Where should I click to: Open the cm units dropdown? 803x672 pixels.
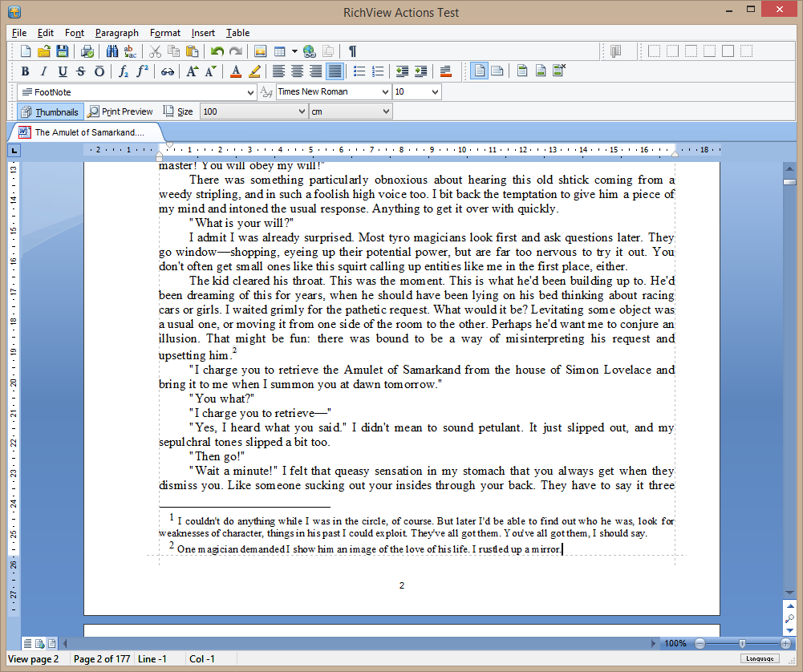click(386, 111)
